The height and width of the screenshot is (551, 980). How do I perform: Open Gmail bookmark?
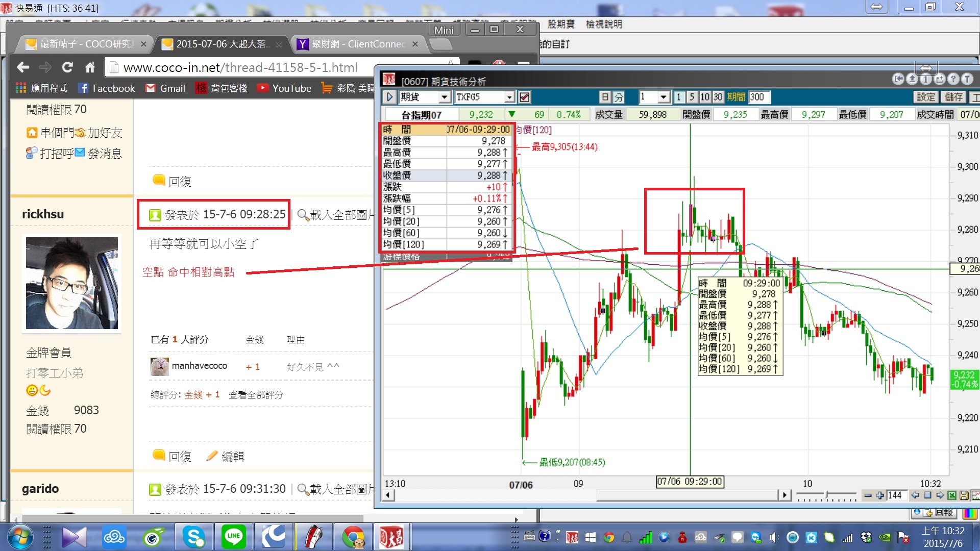click(165, 88)
